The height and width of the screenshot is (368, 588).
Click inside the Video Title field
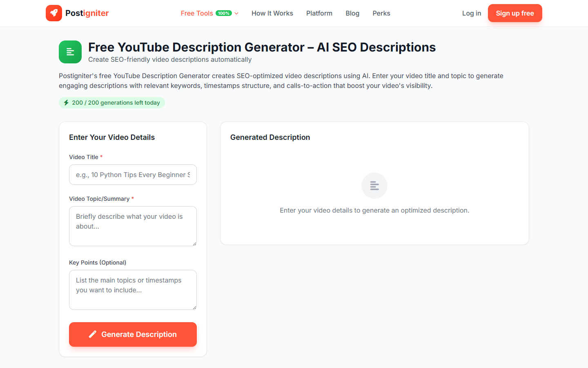coord(133,175)
